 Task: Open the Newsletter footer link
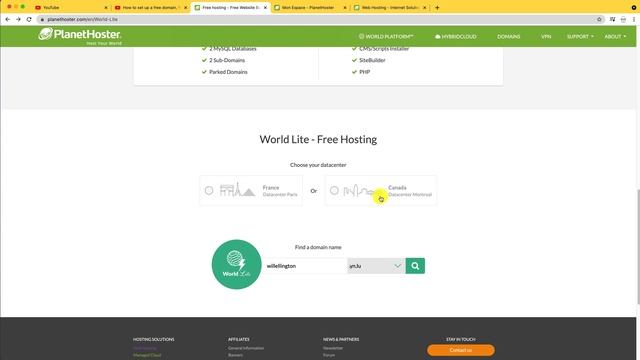click(x=333, y=348)
